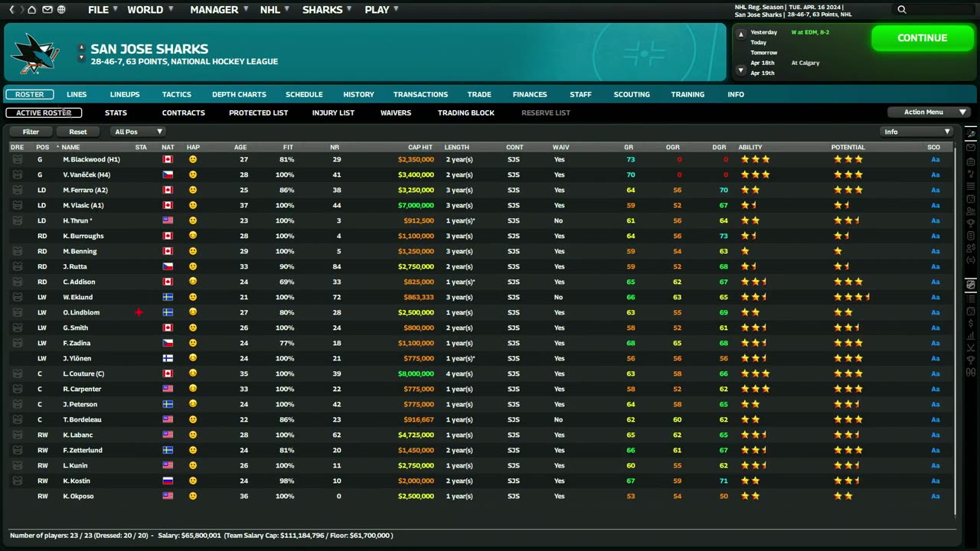980x551 pixels.
Task: Sort by CAP HIT column header
Action: coord(420,147)
